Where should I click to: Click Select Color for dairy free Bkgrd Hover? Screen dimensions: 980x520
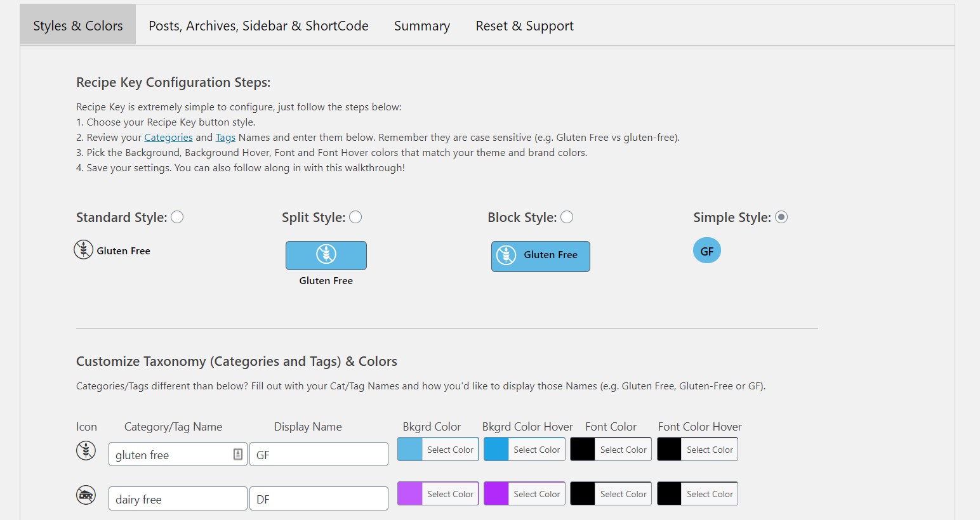click(x=536, y=494)
